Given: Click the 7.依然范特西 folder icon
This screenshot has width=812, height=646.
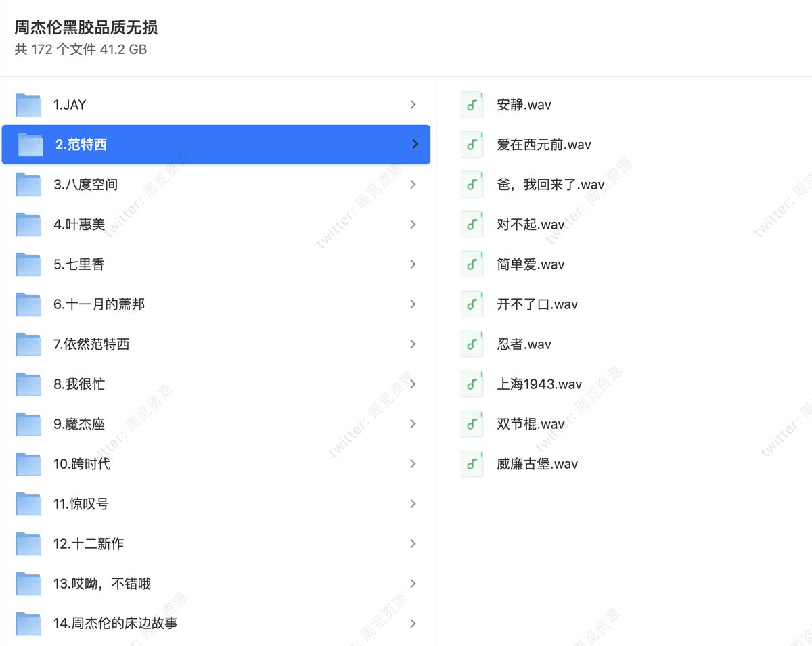Looking at the screenshot, I should point(28,344).
